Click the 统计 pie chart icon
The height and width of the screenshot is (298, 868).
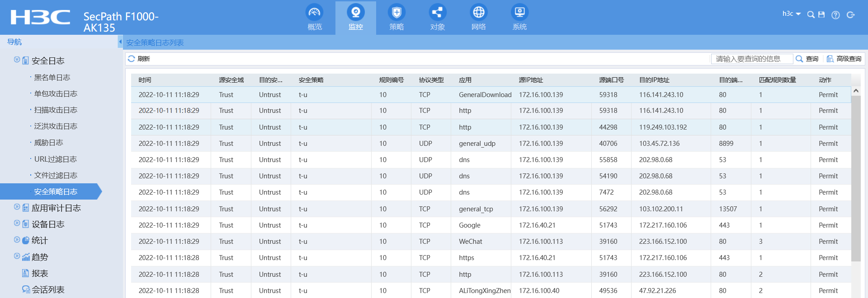(x=25, y=241)
